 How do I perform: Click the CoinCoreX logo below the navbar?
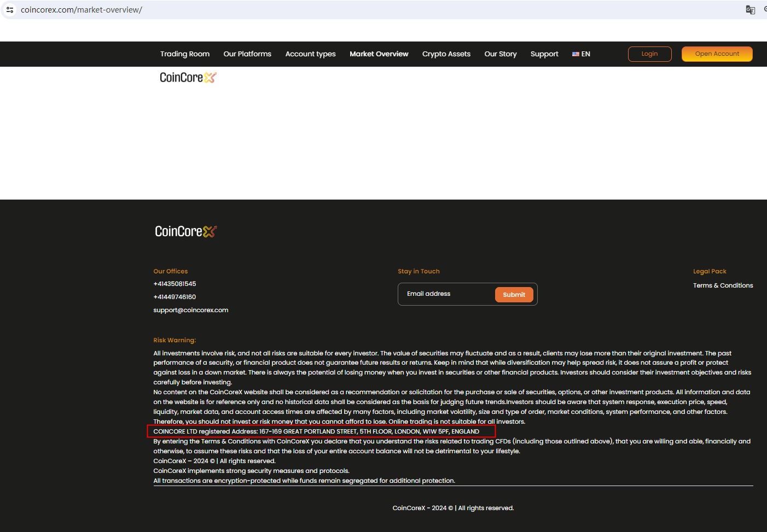click(x=188, y=78)
